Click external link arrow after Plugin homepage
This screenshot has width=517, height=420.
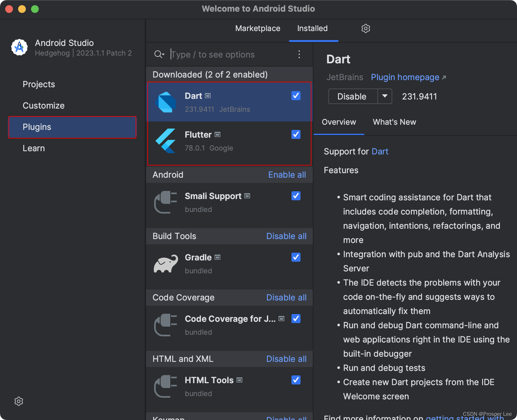[x=444, y=78]
